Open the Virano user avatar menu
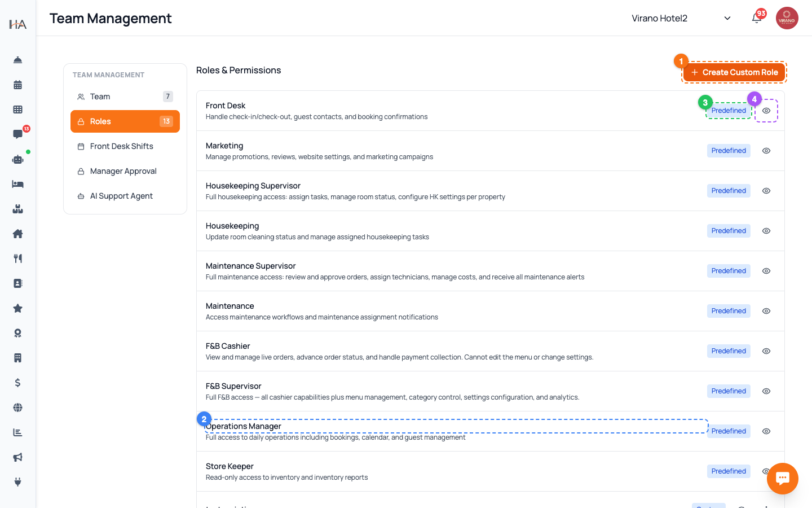Screen dimensions: 812x508 tap(787, 18)
